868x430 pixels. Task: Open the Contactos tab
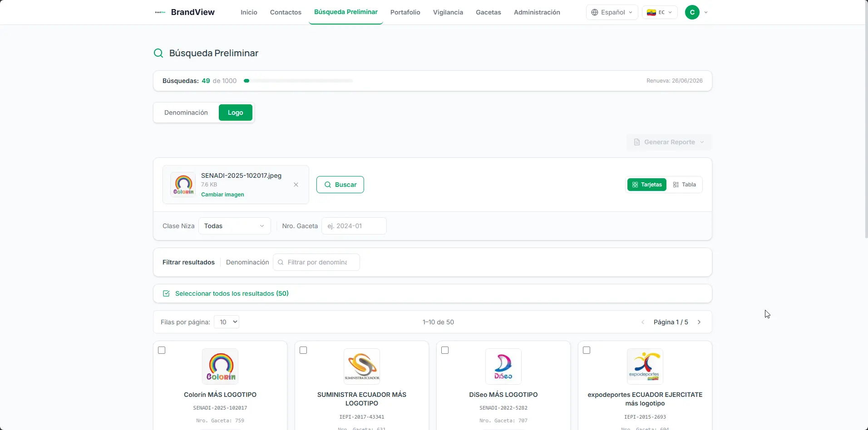tap(286, 12)
